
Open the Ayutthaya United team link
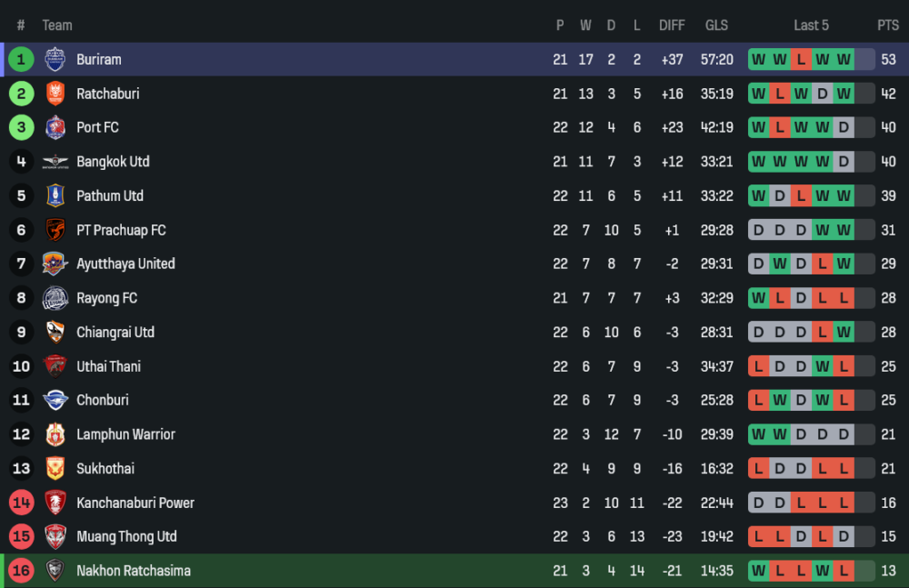[x=125, y=264]
